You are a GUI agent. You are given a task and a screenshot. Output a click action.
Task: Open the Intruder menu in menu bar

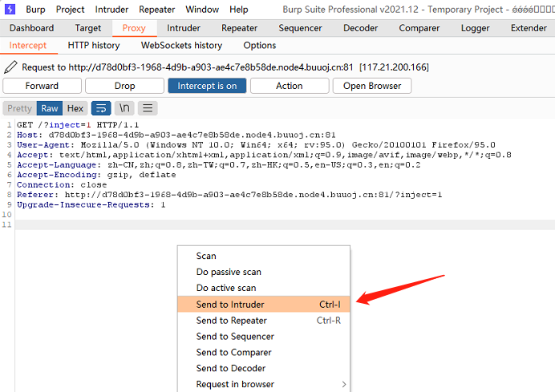[111, 9]
